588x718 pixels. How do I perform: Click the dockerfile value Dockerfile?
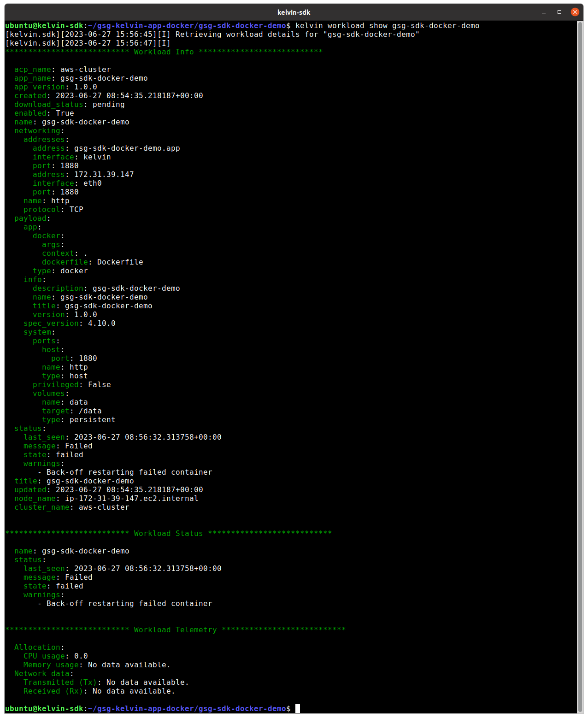(x=120, y=262)
